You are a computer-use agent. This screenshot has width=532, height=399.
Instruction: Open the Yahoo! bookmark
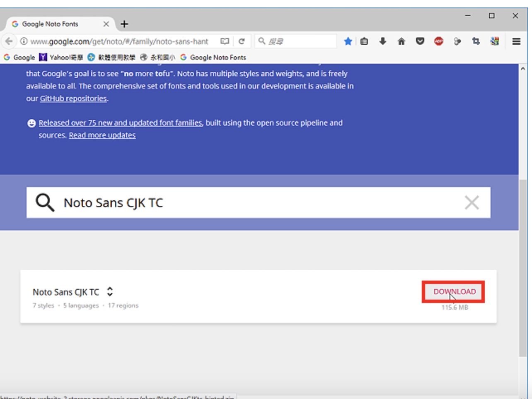[61, 58]
